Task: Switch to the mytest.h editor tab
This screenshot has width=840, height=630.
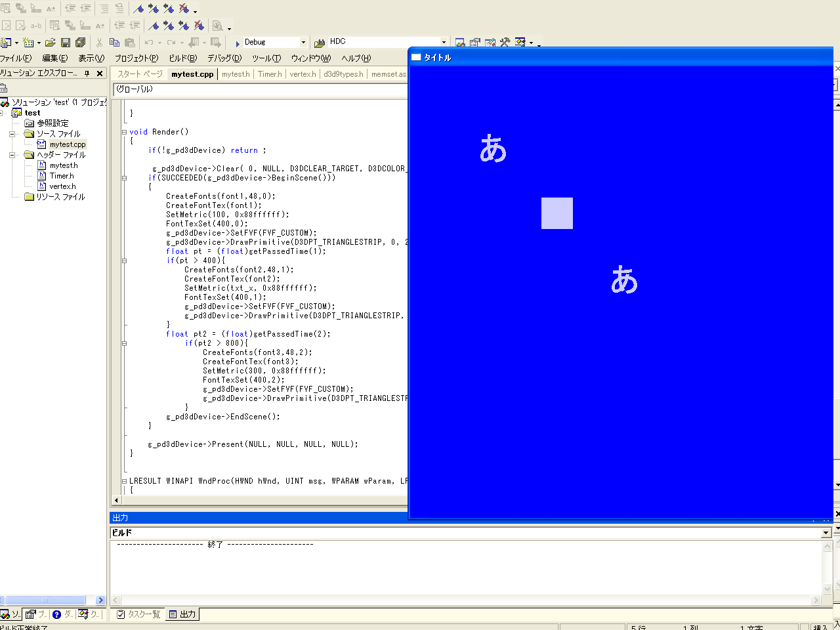Action: click(236, 74)
